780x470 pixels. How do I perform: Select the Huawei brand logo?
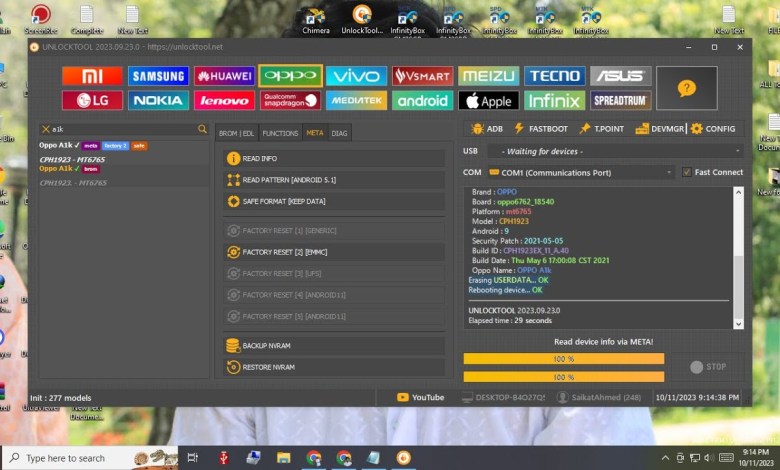[224, 76]
